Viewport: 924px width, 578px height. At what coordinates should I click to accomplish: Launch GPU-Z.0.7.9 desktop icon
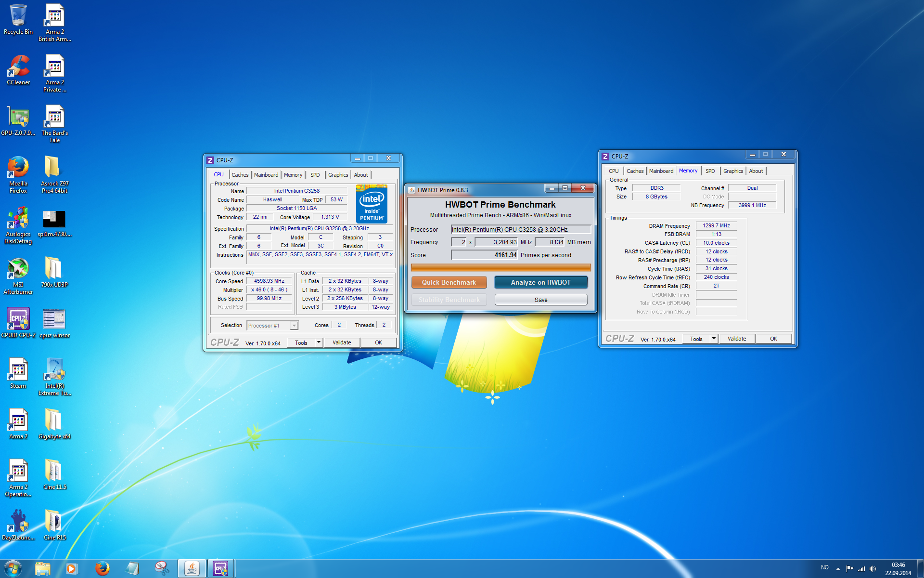point(18,120)
